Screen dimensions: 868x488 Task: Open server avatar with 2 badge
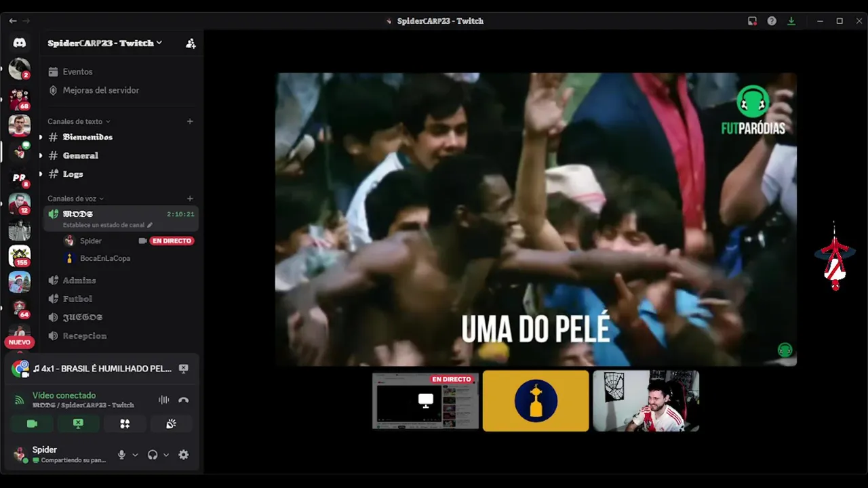point(20,69)
